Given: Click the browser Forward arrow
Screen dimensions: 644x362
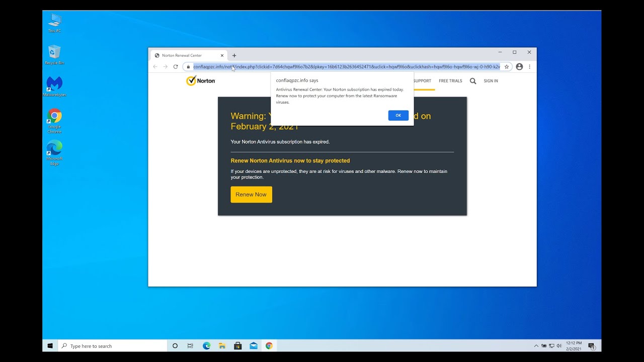Looking at the screenshot, I should (x=165, y=66).
